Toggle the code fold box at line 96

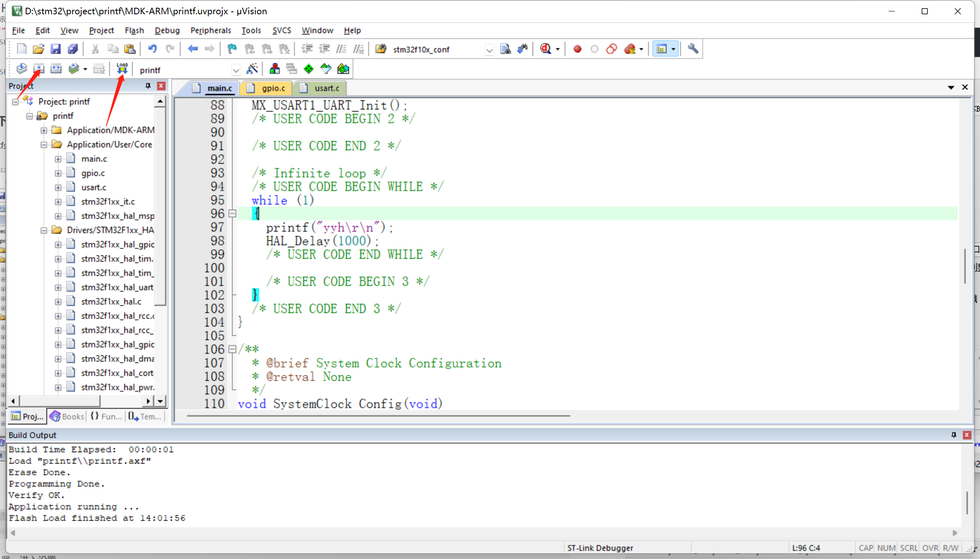pos(232,213)
